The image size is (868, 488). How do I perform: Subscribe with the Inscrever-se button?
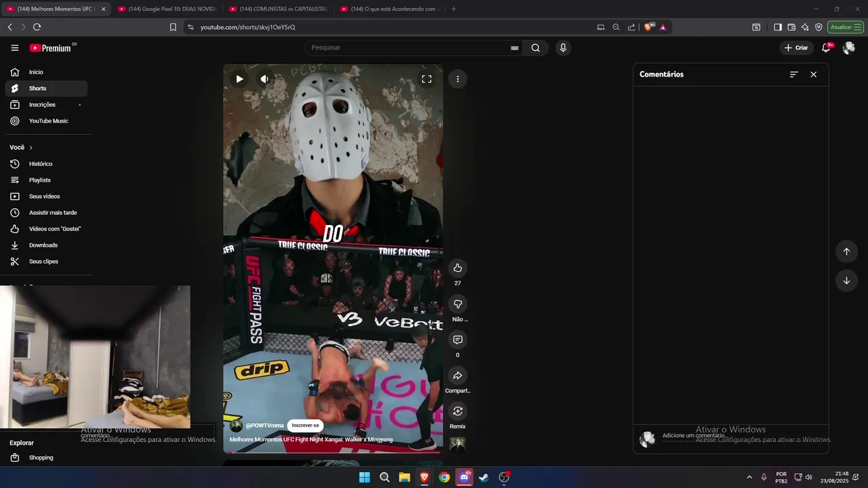pos(305,426)
